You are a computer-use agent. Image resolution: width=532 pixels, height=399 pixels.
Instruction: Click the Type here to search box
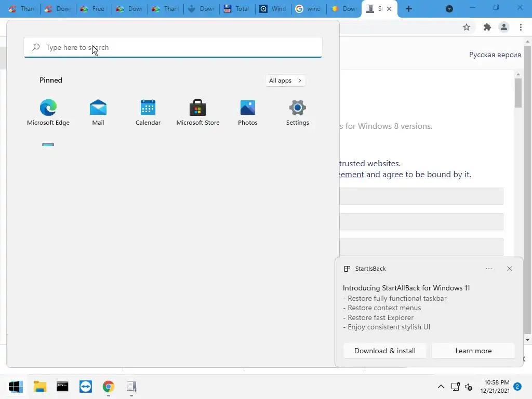(173, 47)
